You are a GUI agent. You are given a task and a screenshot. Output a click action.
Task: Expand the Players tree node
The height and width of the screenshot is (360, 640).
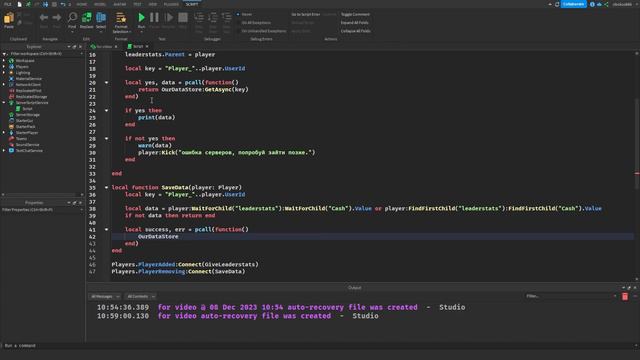[4, 67]
